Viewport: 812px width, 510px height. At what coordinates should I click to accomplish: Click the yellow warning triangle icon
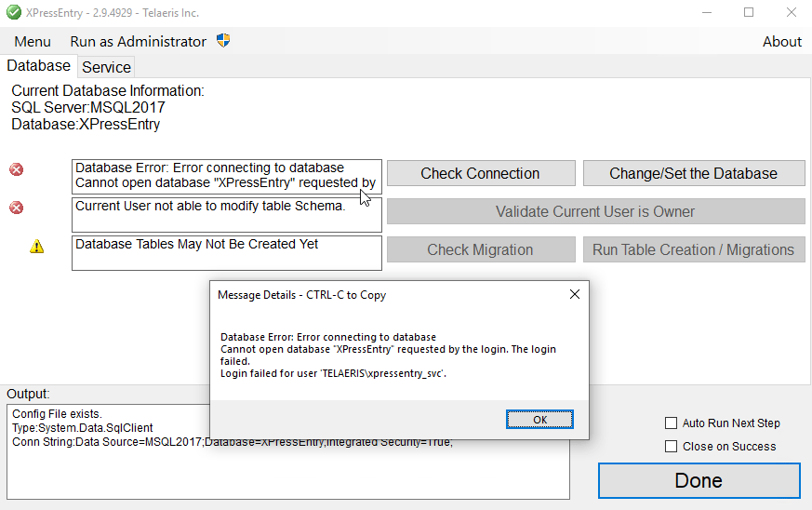pyautogui.click(x=37, y=247)
